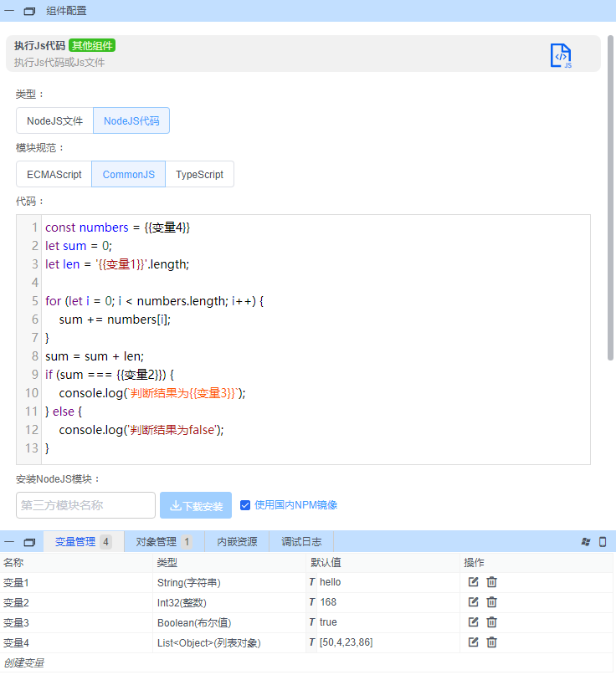
Task: Click the edit icon for 变量4
Action: coord(473,642)
